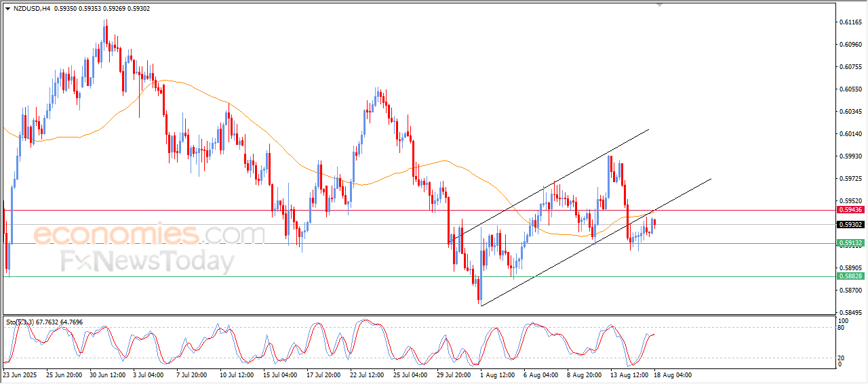
Task: Click the 0.58700 price axis label
Action: click(x=850, y=291)
